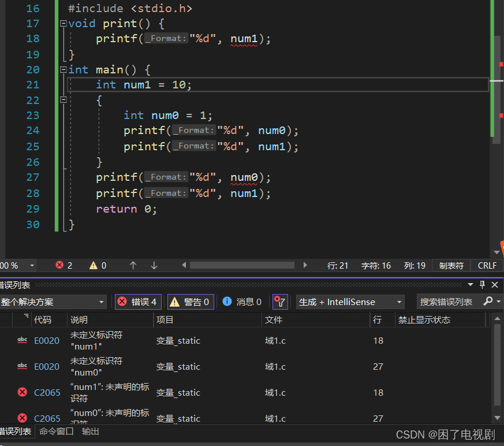Toggle the 消息 0 messages filter
Image resolution: width=504 pixels, height=446 pixels.
(x=242, y=302)
